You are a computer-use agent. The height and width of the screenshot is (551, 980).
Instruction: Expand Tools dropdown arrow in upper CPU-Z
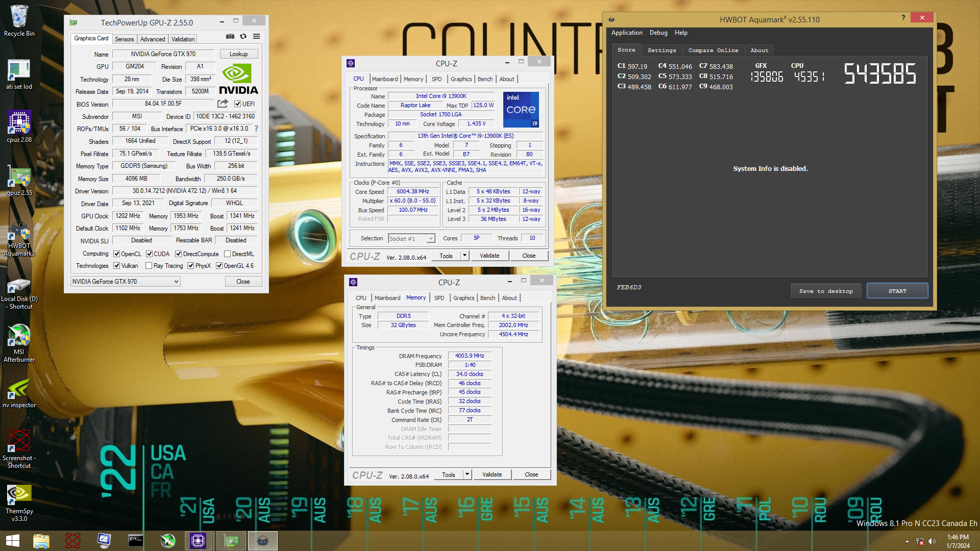(464, 255)
